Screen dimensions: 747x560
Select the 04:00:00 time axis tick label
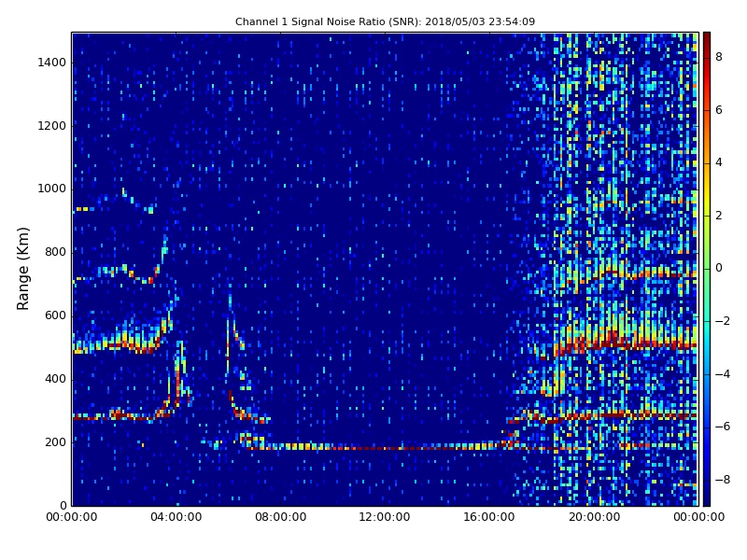tap(176, 518)
